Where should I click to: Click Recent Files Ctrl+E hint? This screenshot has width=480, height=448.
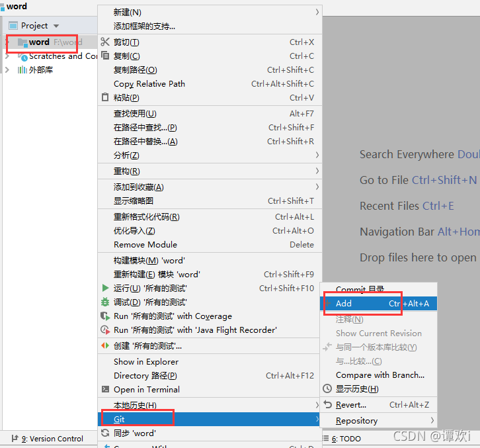point(407,206)
